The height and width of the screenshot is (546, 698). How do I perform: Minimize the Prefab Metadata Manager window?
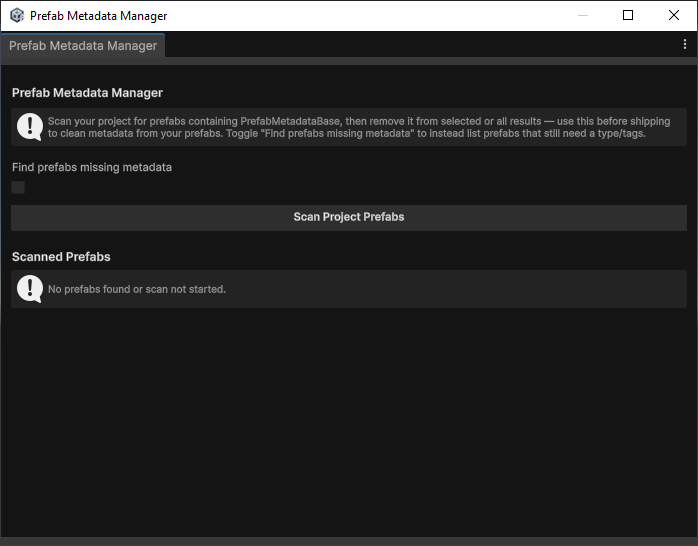582,16
